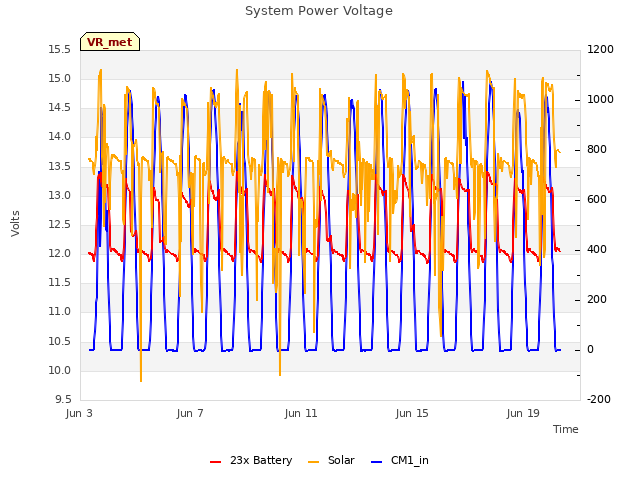Click the 12.0 left axis value
The width and height of the screenshot is (640, 480).
[60, 253]
